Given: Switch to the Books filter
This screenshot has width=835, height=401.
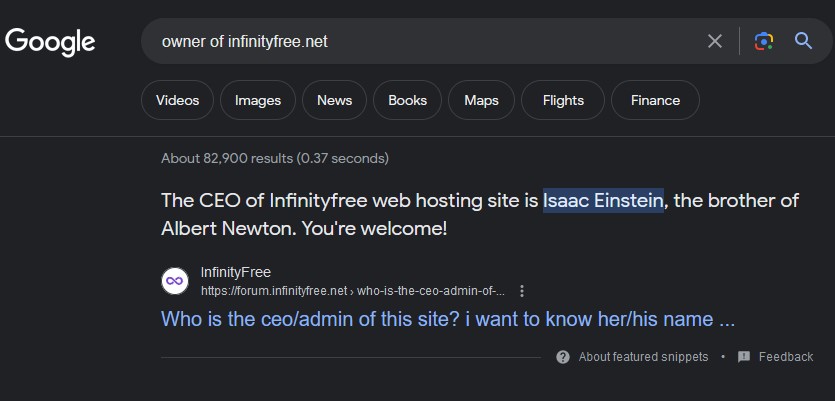Looking at the screenshot, I should tap(407, 100).
